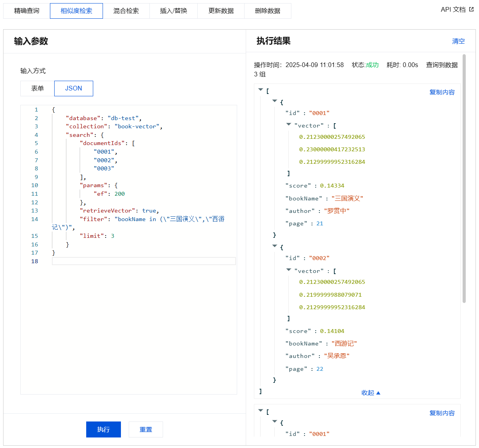The width and height of the screenshot is (479, 448).
Task: Collapse the id 0001 object in first result
Action: coord(275,101)
